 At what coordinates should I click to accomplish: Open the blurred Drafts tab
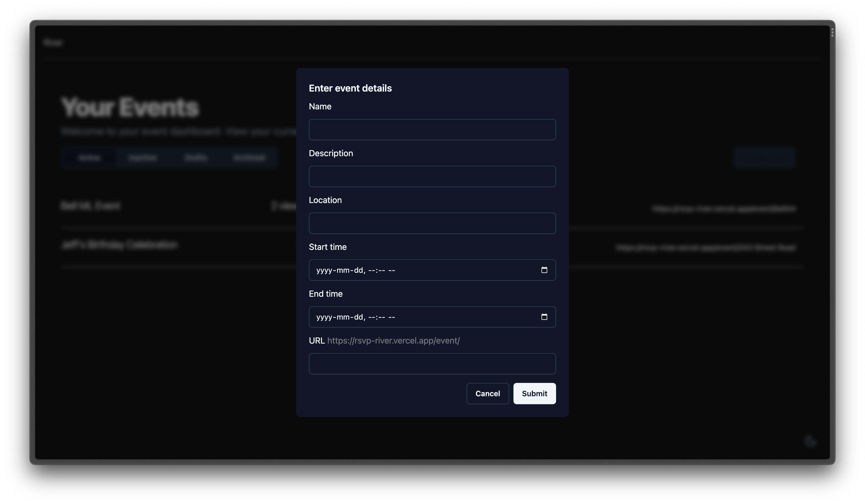(x=196, y=158)
